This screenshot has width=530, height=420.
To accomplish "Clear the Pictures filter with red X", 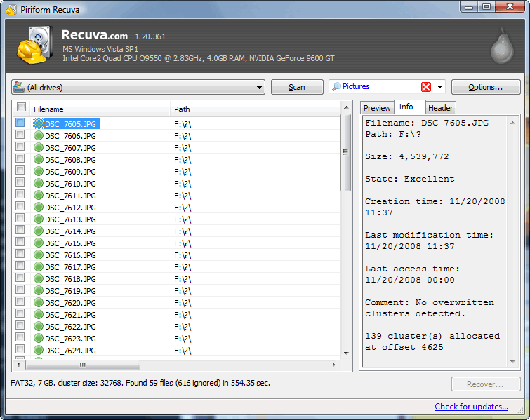I will [x=426, y=87].
